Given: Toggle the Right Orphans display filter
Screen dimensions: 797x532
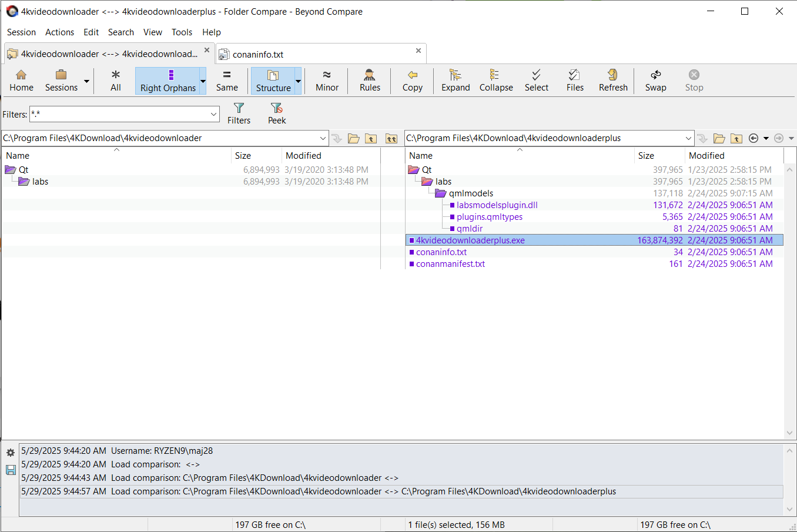Looking at the screenshot, I should click(168, 81).
